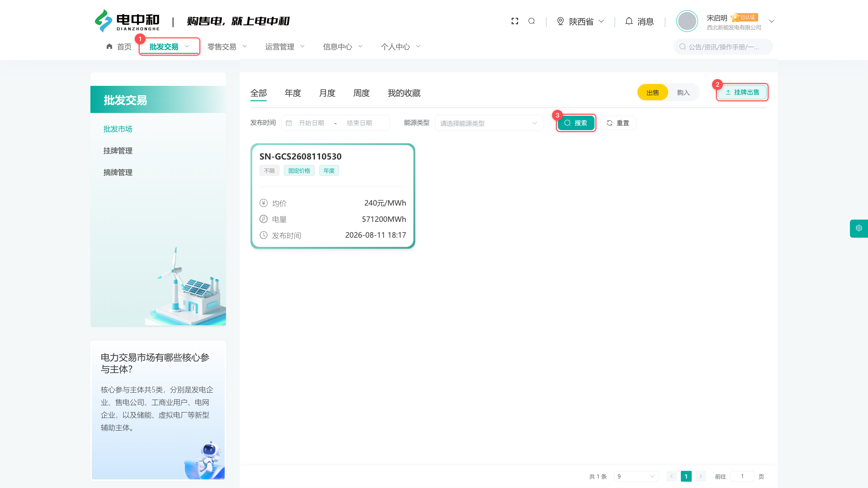Open the page size dropdown showing 9

[636, 476]
